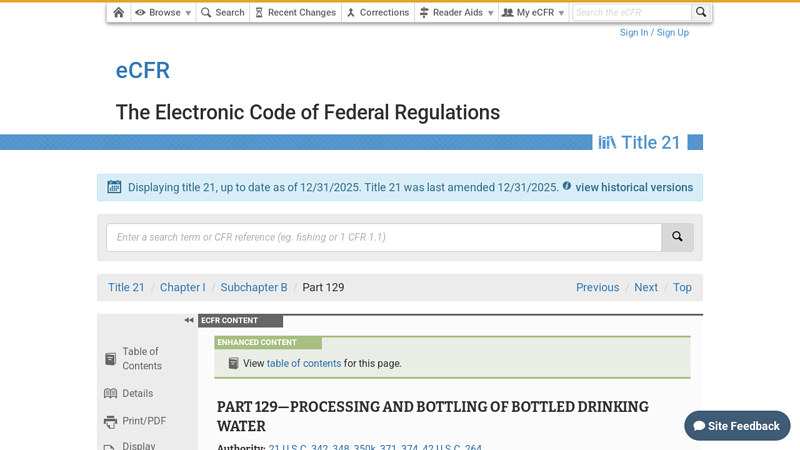Focus the search term or CFR reference field

click(384, 237)
